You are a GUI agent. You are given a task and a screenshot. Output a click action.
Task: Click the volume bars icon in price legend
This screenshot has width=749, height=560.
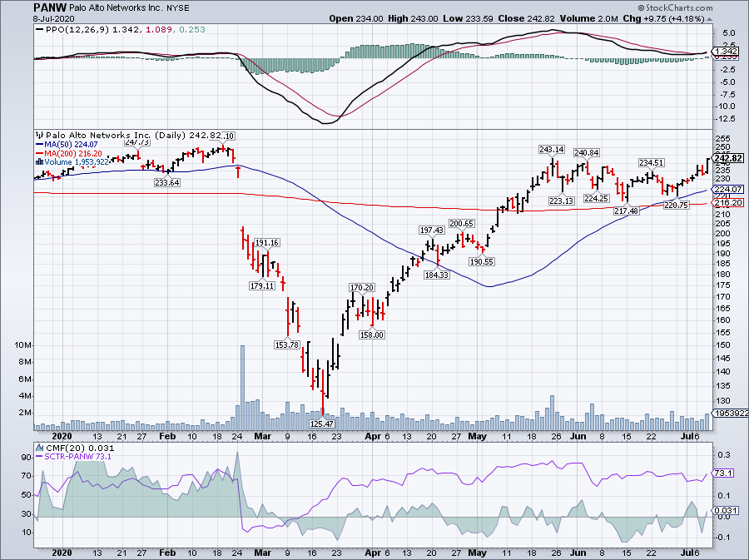[39, 161]
